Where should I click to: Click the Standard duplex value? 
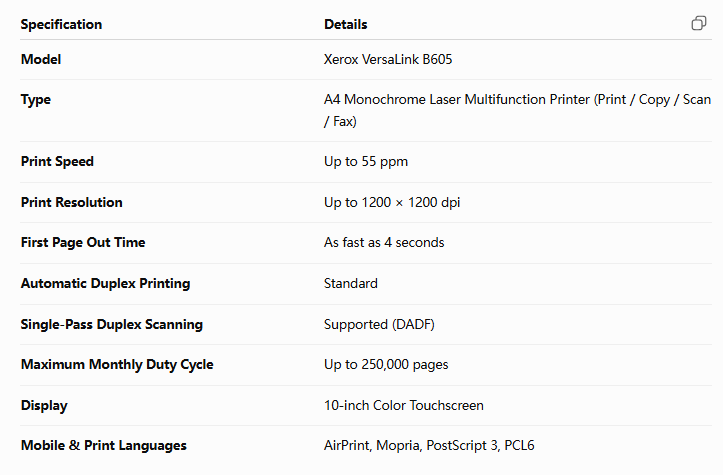point(350,284)
